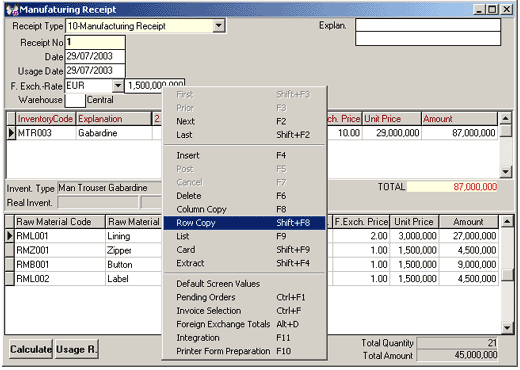Open Foreign Exchange Totals menu entry
This screenshot has height=370, width=520.
pos(244,324)
